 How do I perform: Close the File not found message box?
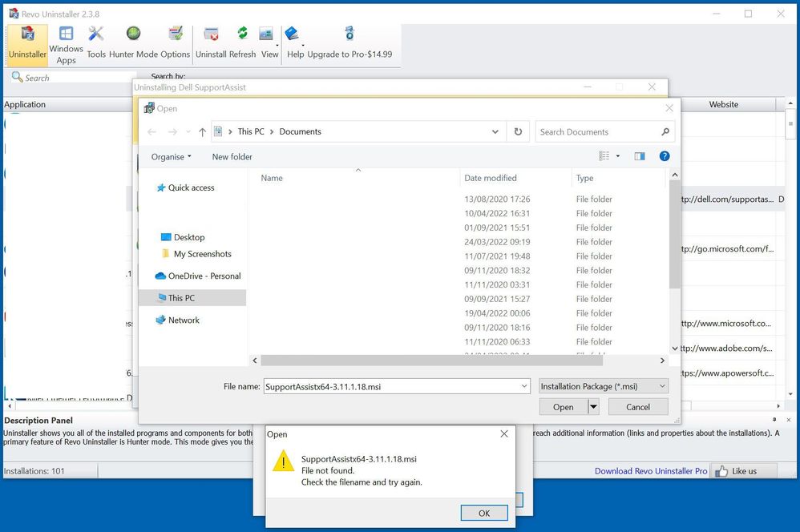point(504,434)
